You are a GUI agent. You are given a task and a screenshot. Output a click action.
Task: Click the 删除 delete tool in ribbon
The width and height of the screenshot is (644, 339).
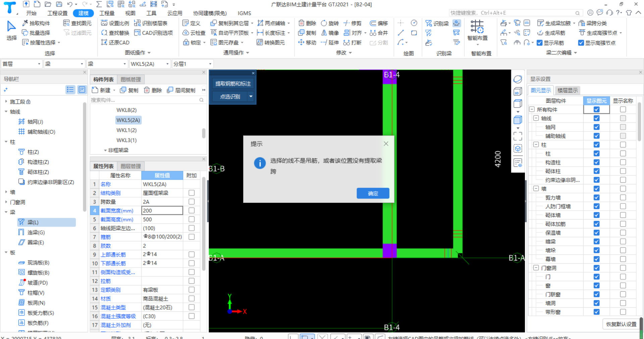click(308, 23)
